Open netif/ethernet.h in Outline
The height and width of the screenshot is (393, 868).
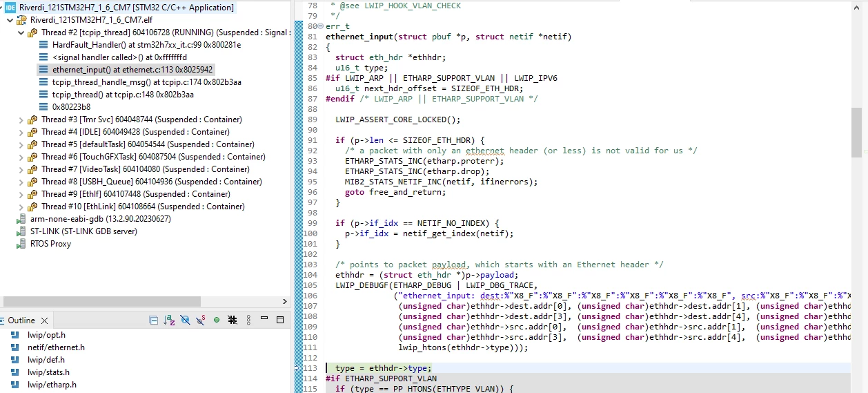click(x=56, y=347)
